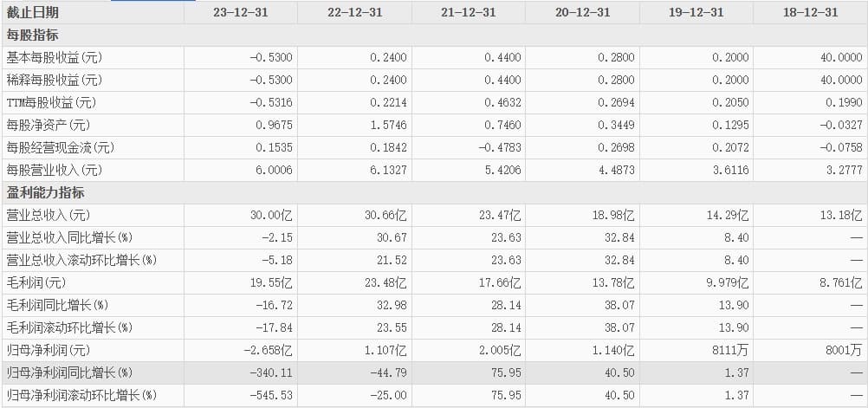Click the 23-12-31 column header
Screen dimensions: 868x408
tap(240, 12)
